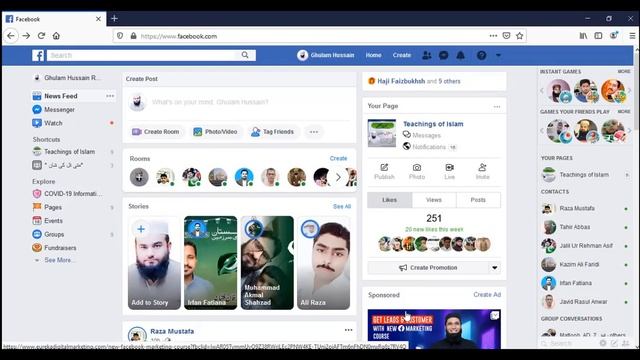The width and height of the screenshot is (640, 360).
Task: Click Teachings of Islam page title
Action: (x=433, y=124)
